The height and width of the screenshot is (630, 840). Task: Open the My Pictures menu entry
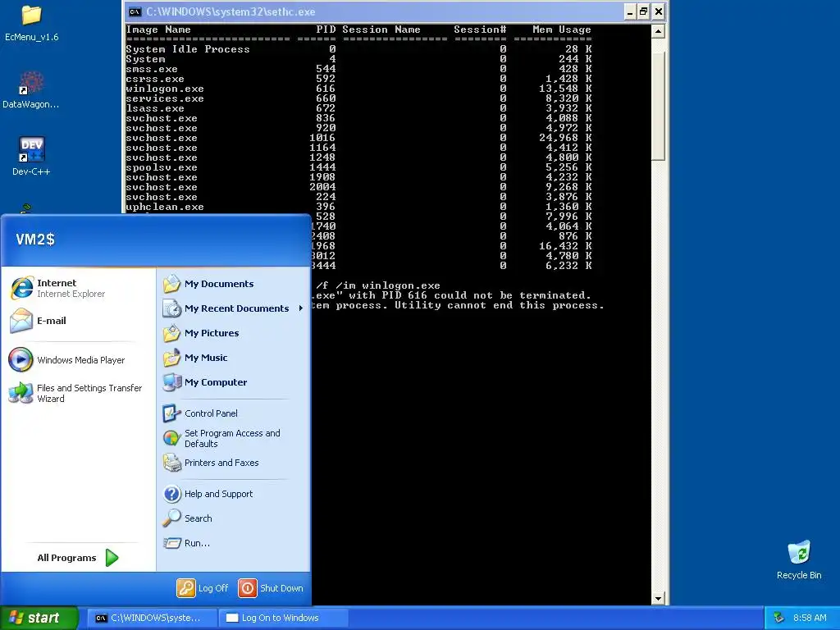point(212,333)
